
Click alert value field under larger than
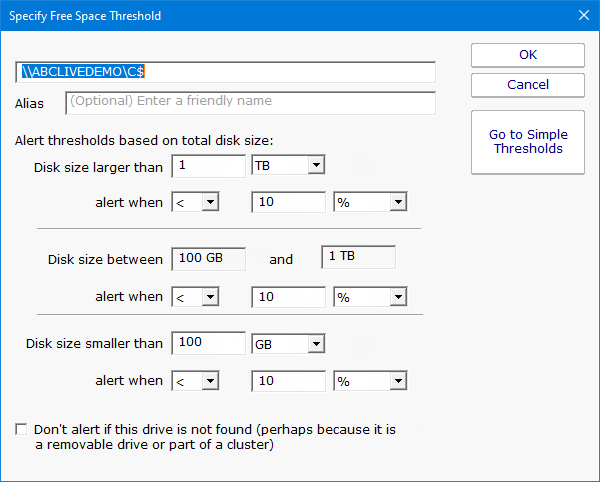pyautogui.click(x=287, y=203)
